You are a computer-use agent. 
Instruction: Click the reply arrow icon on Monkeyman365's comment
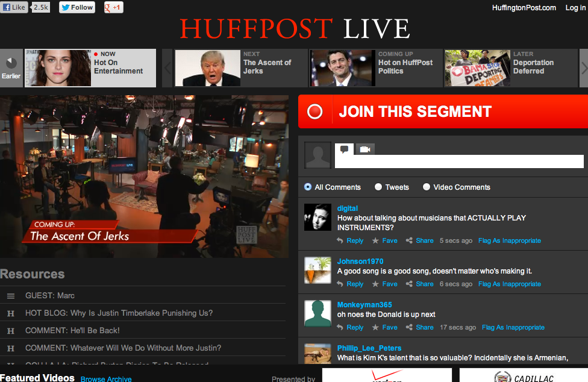pos(340,327)
